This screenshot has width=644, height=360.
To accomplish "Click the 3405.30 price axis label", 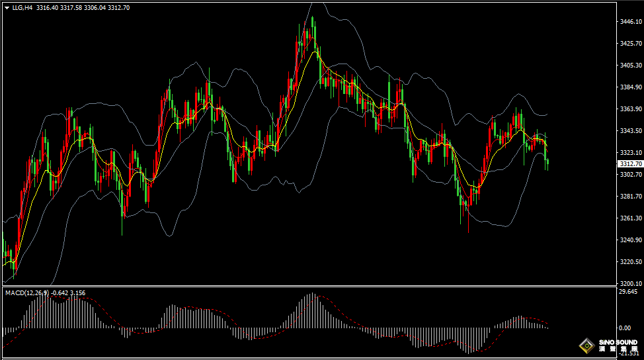I will pos(631,66).
